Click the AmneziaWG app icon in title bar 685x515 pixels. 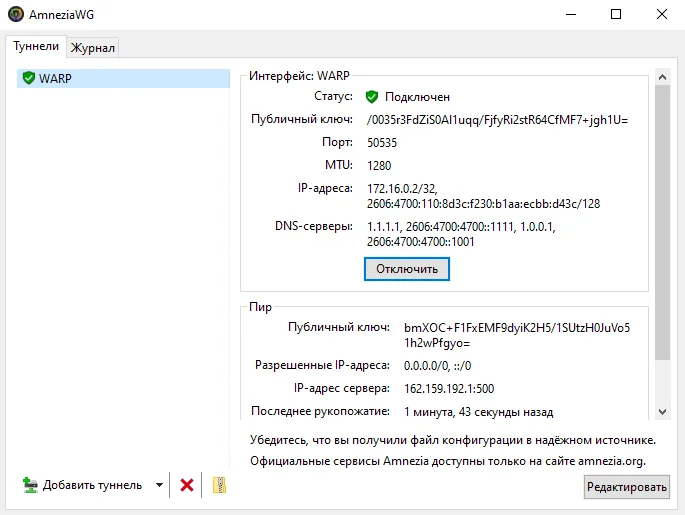click(x=16, y=14)
